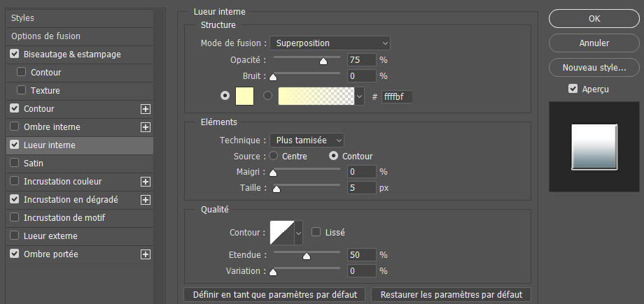Select Lueur externe in styles list

coord(50,236)
